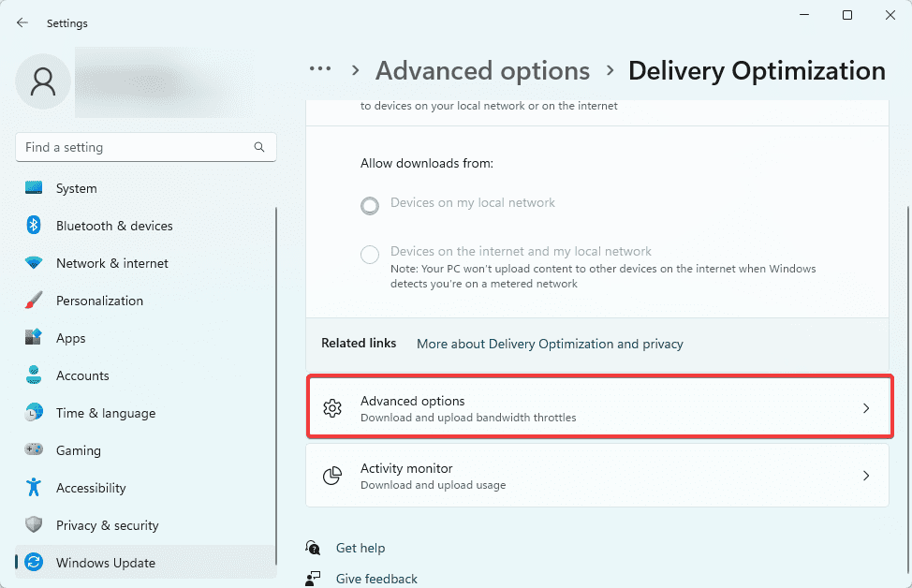
Task: Open More about Delivery Optimization and privacy
Action: 550,344
